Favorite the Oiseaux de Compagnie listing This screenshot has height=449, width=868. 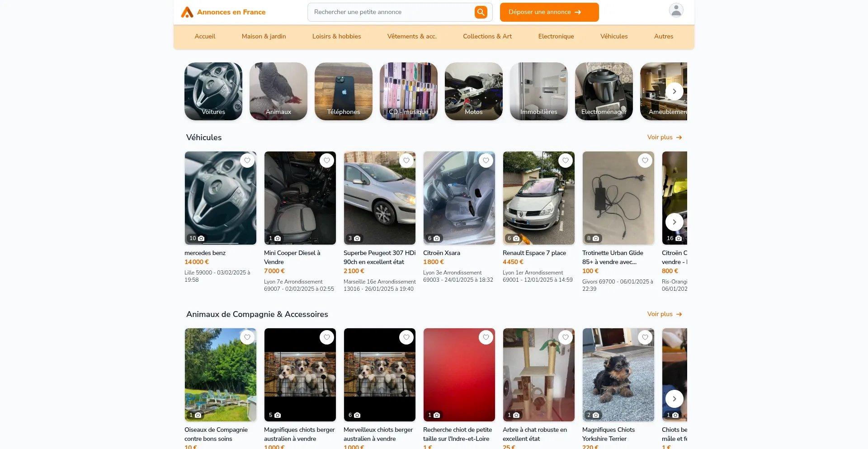pyautogui.click(x=247, y=337)
